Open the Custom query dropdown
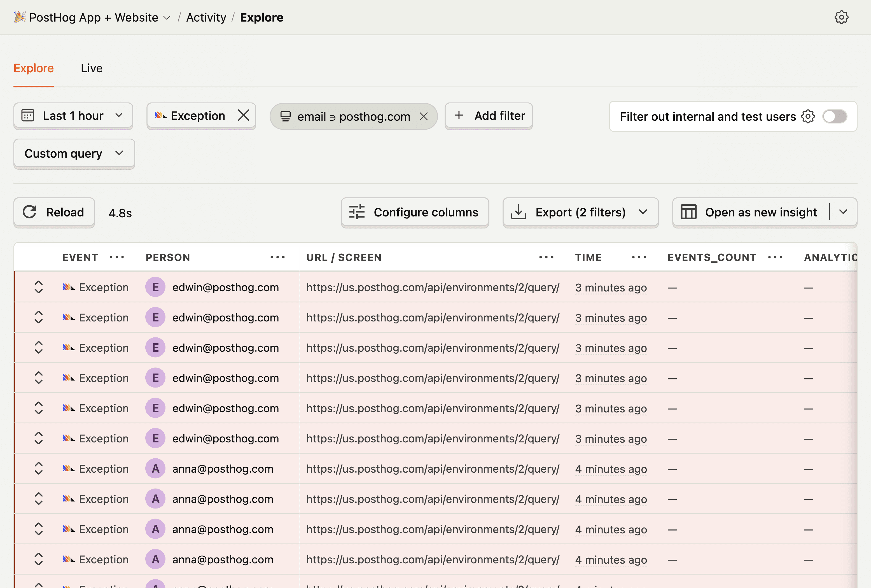 pos(74,153)
